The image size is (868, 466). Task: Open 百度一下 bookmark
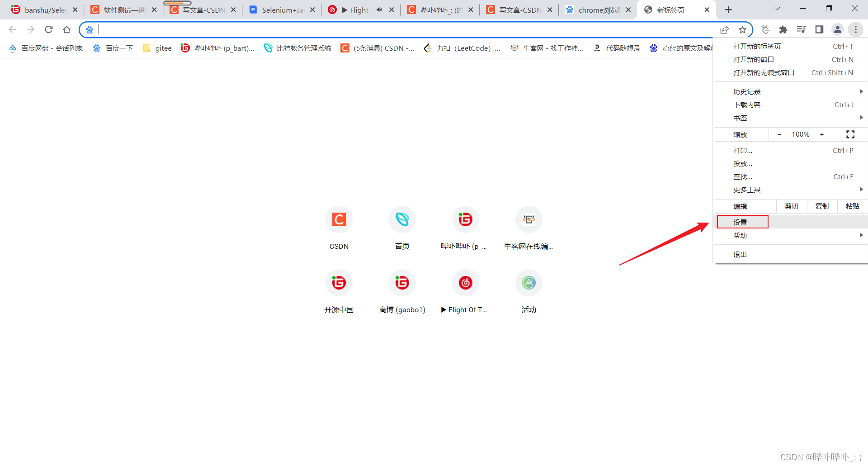[113, 48]
